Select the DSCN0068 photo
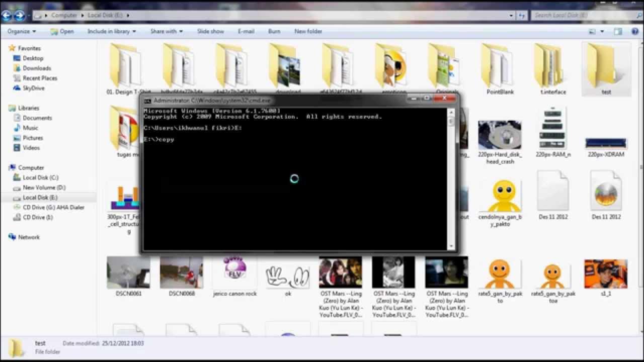Screen dimensions: 644x362 pos(181,277)
